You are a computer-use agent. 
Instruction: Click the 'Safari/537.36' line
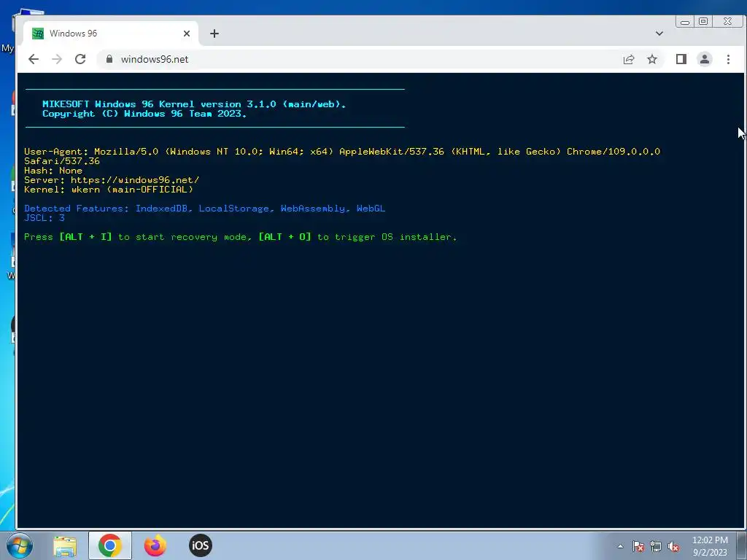point(62,161)
